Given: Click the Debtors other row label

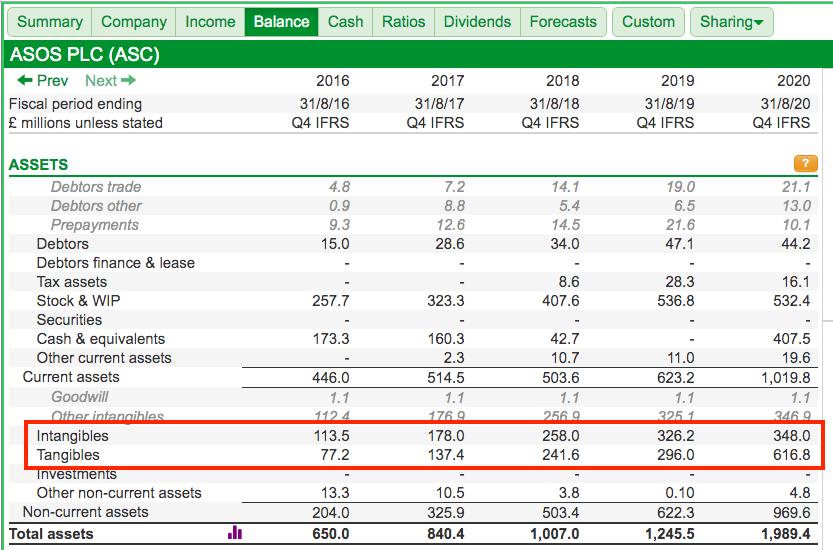Looking at the screenshot, I should click(x=96, y=206).
